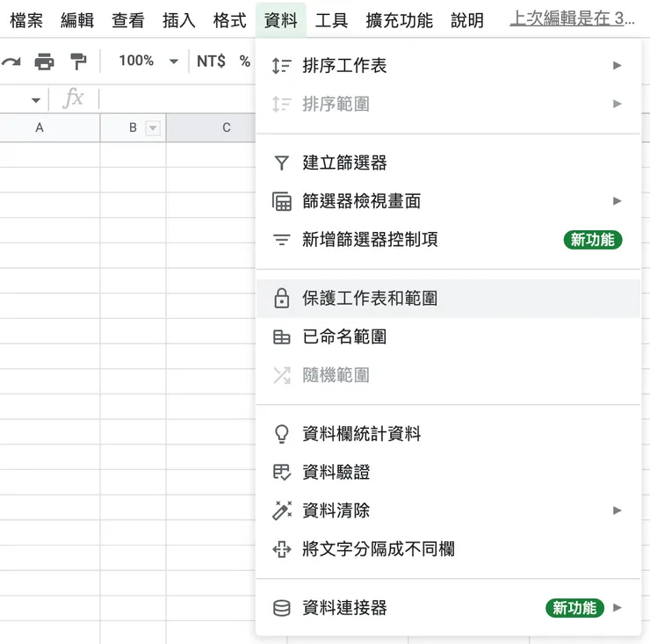
Task: Click the NT$ currency format button
Action: click(x=211, y=62)
